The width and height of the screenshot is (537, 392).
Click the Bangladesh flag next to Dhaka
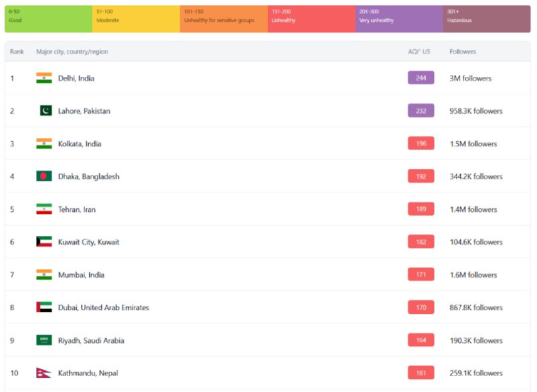click(44, 177)
